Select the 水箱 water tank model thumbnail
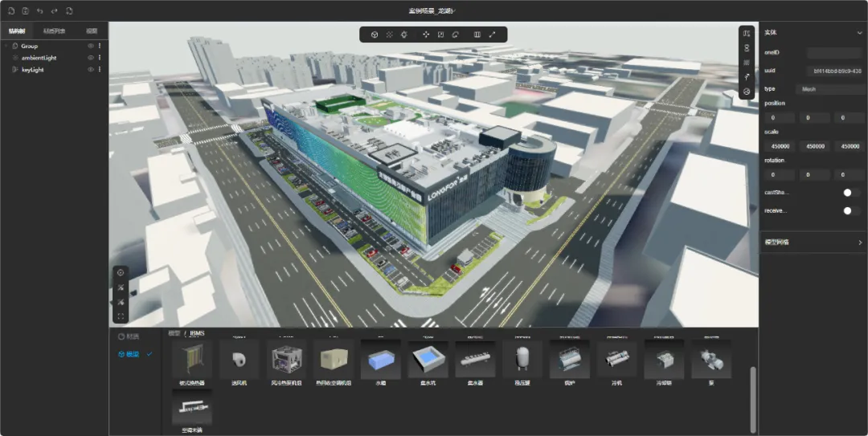The width and height of the screenshot is (868, 436). 380,363
